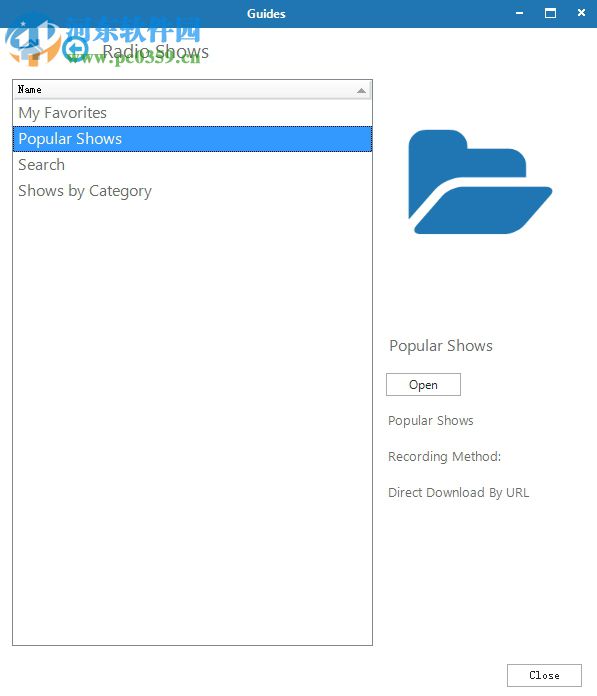Click the Popular Shows title above Open
This screenshot has height=696, width=597.
click(x=441, y=346)
